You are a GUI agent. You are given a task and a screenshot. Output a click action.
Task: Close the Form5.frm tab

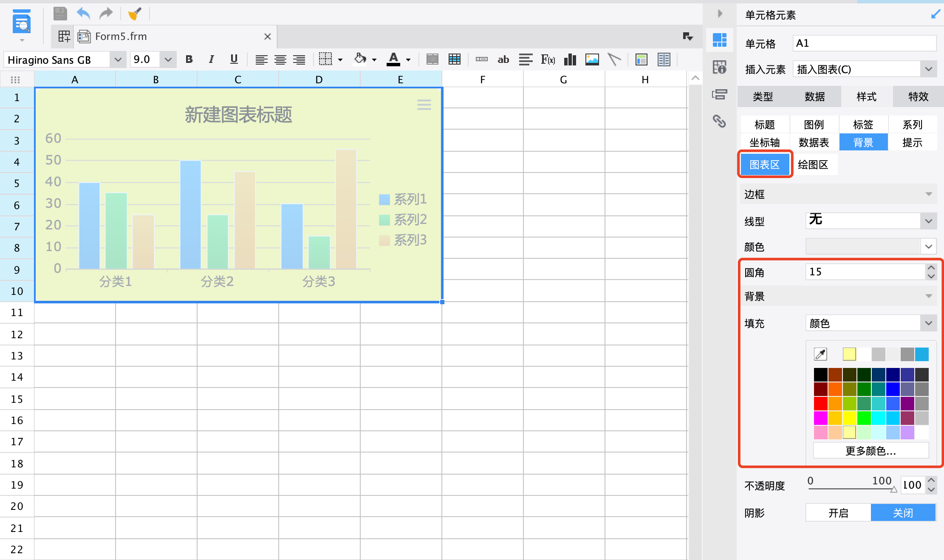click(x=268, y=37)
